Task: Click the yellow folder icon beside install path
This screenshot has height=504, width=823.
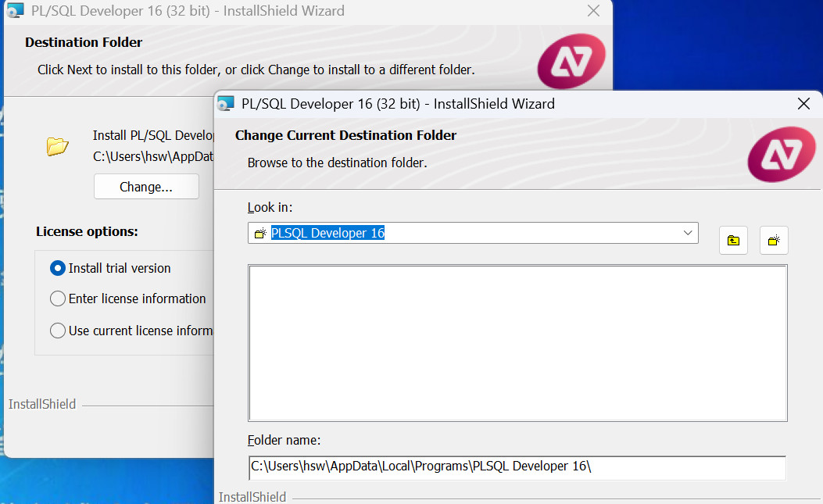Action: [x=58, y=146]
